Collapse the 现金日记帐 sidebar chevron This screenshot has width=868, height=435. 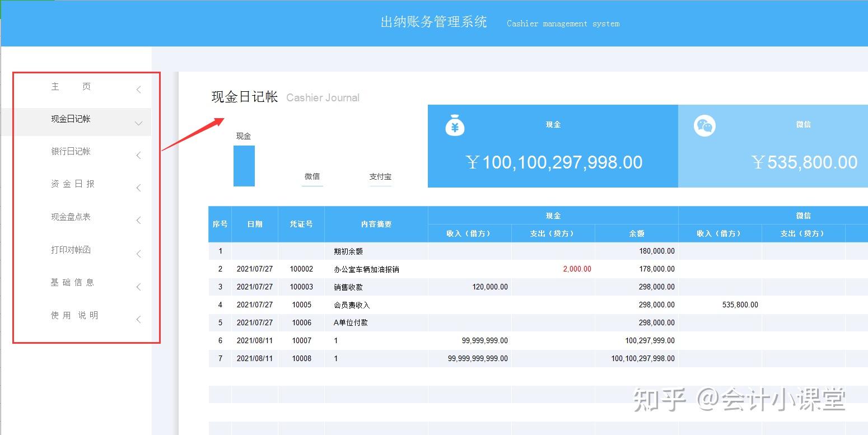138,123
